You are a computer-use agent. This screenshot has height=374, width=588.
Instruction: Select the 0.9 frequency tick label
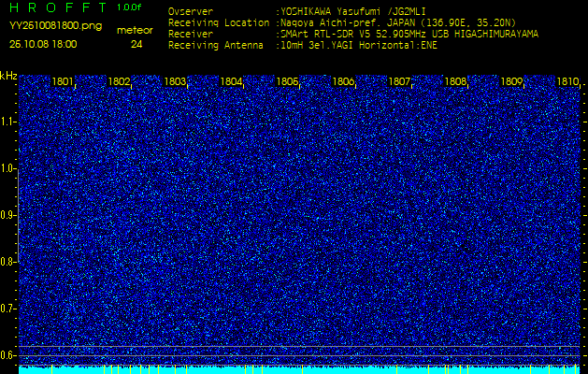coord(7,215)
